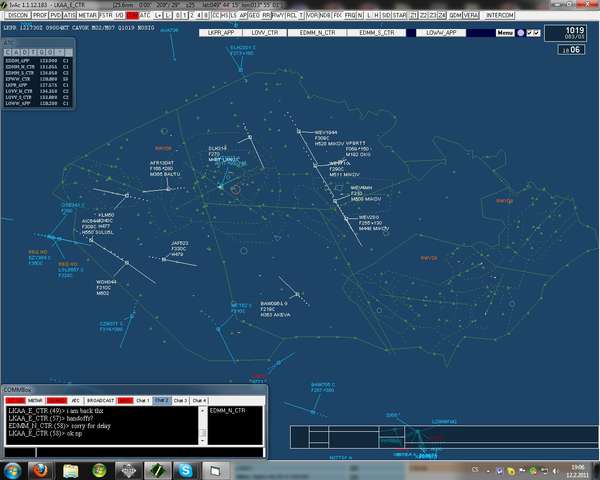Toggle the STAR display button
Screen dimensions: 600x480
click(x=399, y=15)
